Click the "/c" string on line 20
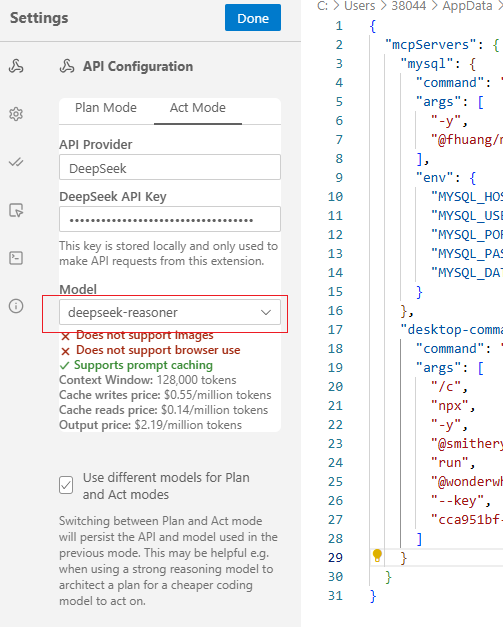 tap(446, 387)
